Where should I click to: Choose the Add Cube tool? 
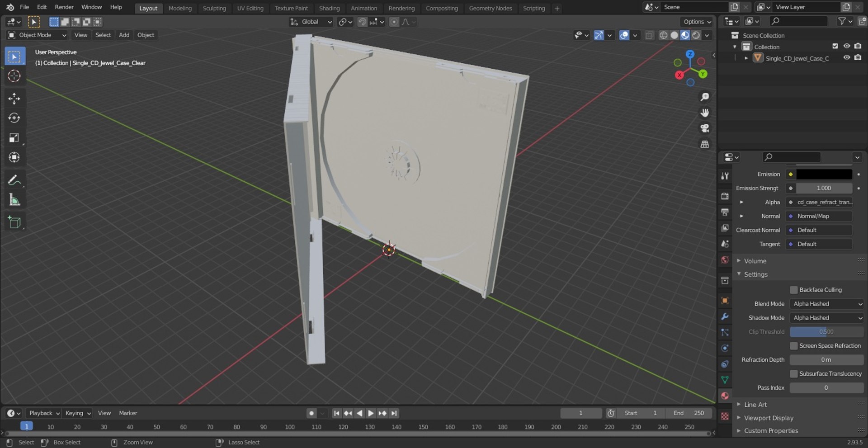tap(14, 222)
